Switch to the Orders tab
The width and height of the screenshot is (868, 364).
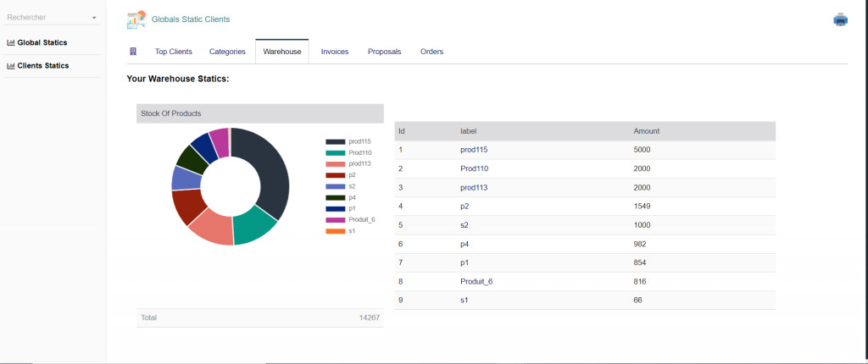(431, 52)
